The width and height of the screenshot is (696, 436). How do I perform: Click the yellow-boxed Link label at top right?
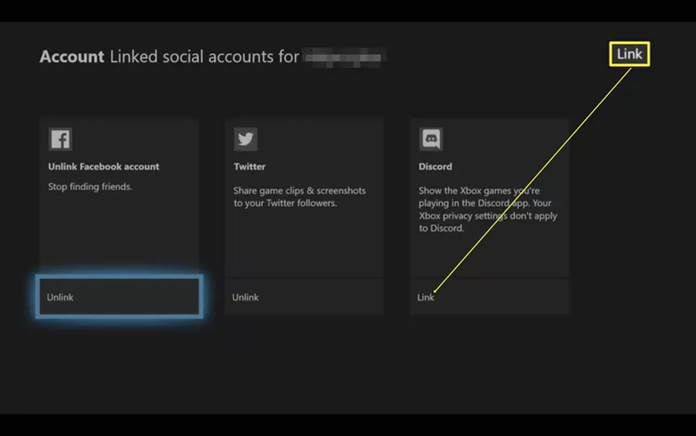pyautogui.click(x=629, y=54)
